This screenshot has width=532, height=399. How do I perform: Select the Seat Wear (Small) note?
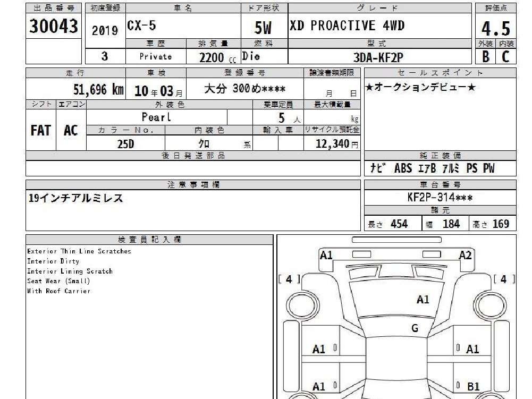58,281
